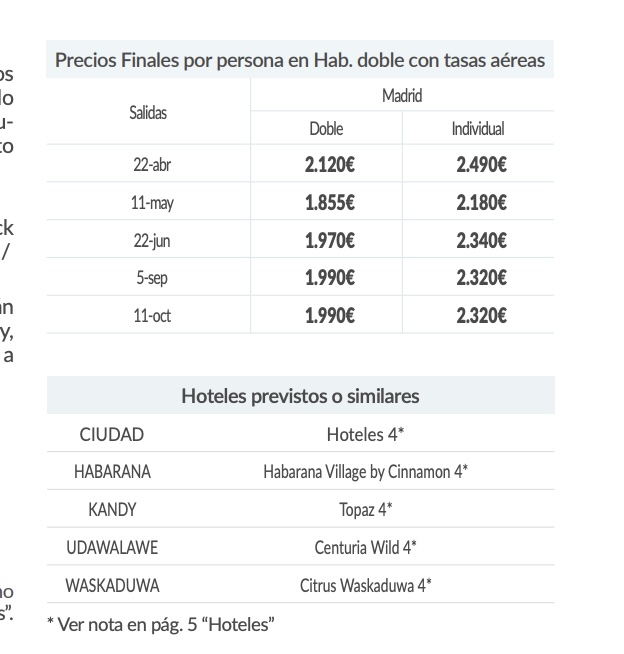Click the 1.855€ double price
Image resolution: width=624 pixels, height=654 pixels.
329,203
